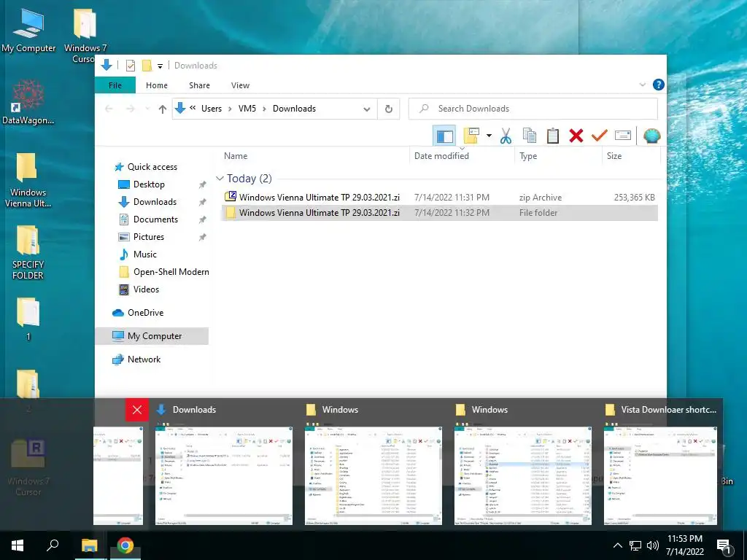
Task: Expand the ribbon with the chevron
Action: click(642, 85)
